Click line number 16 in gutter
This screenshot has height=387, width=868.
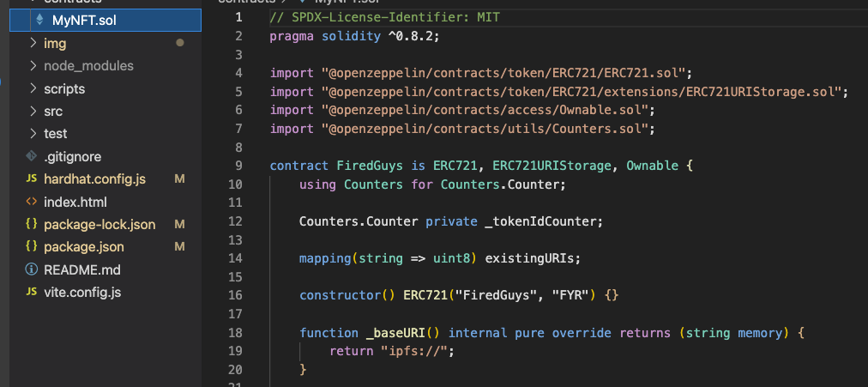pyautogui.click(x=235, y=295)
